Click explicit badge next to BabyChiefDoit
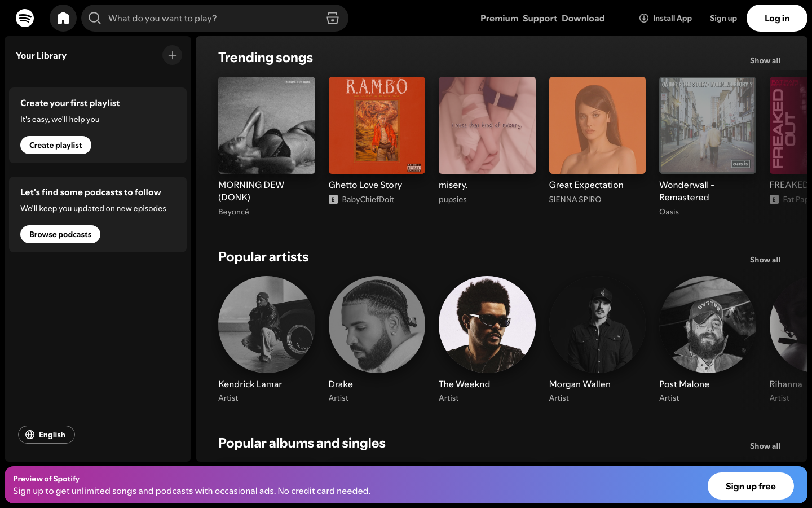Viewport: 812px width, 508px height. 333,199
